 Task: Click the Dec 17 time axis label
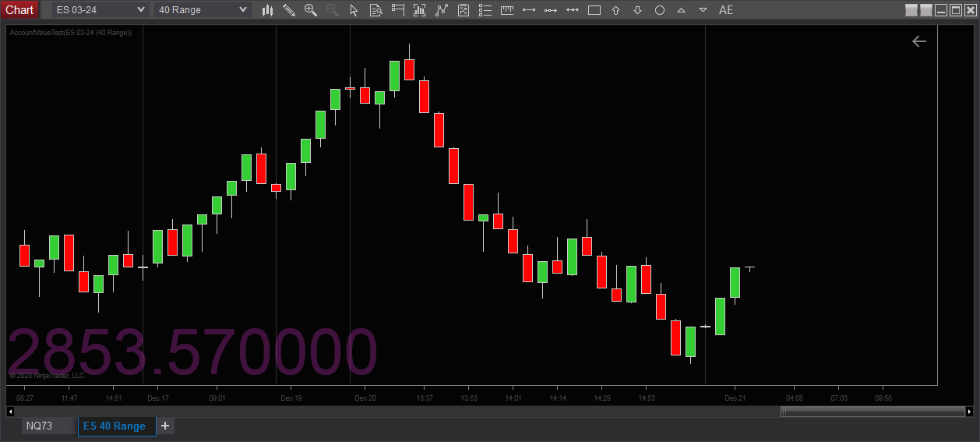(x=158, y=398)
